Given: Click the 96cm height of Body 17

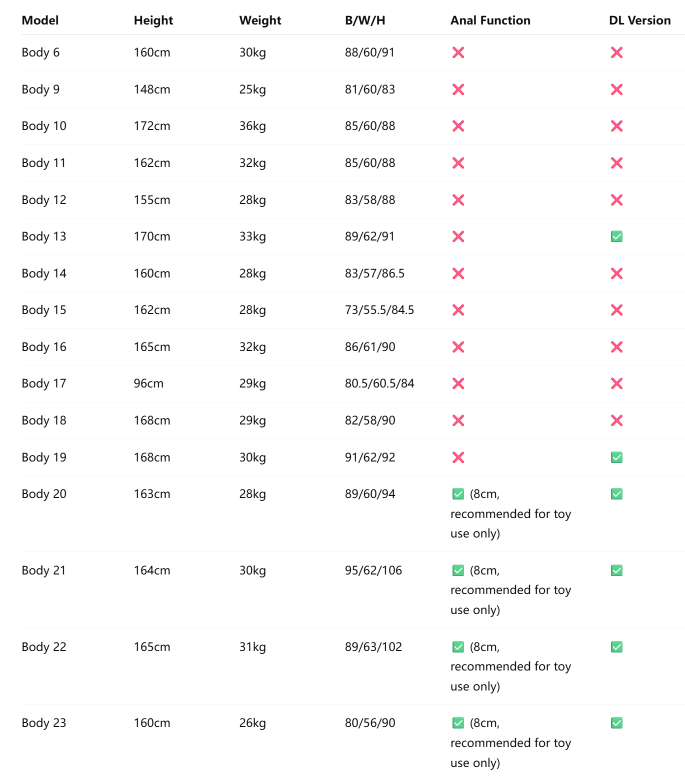Looking at the screenshot, I should click(x=148, y=383).
